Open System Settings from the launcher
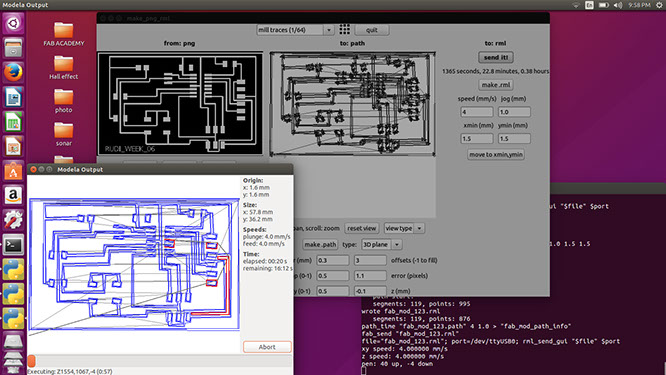 coord(13,220)
